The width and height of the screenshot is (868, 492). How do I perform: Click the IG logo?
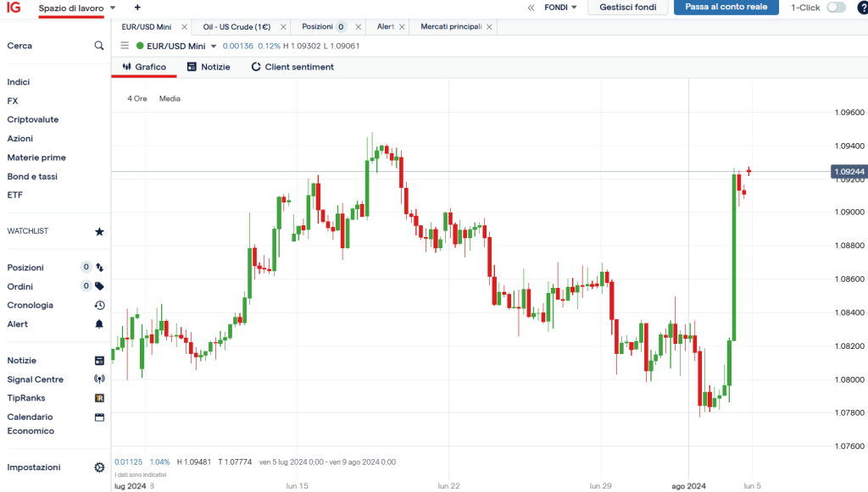coord(14,8)
